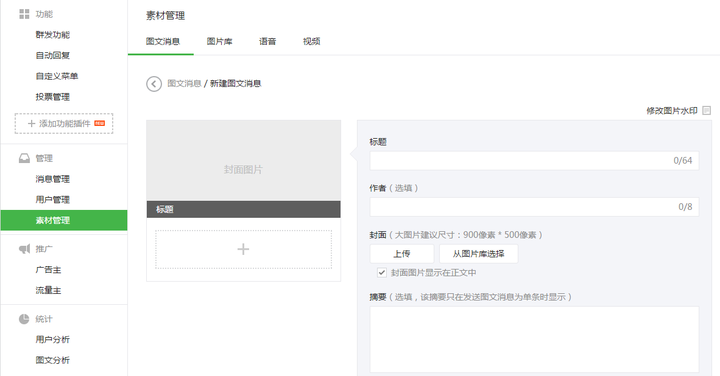720x376 pixels.
Task: Click the dark 标题 bar in preview
Action: (243, 209)
